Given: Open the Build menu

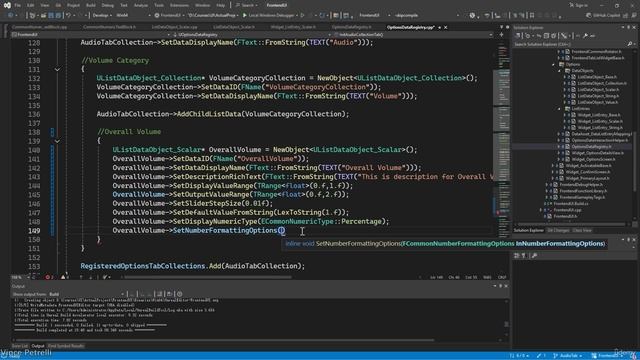Looking at the screenshot, I should [x=91, y=5].
